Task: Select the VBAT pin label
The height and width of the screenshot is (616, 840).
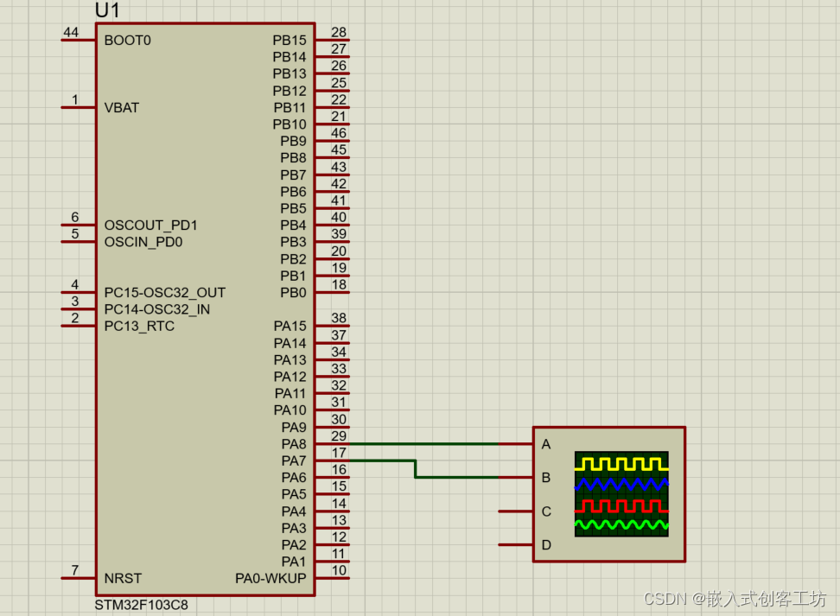Action: click(x=122, y=108)
